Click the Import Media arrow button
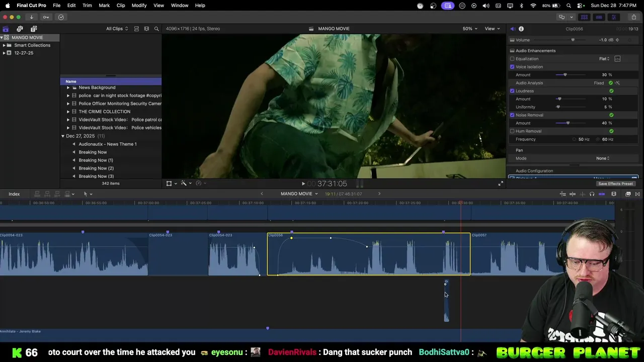Viewport: 644px width, 362px height. click(x=31, y=17)
